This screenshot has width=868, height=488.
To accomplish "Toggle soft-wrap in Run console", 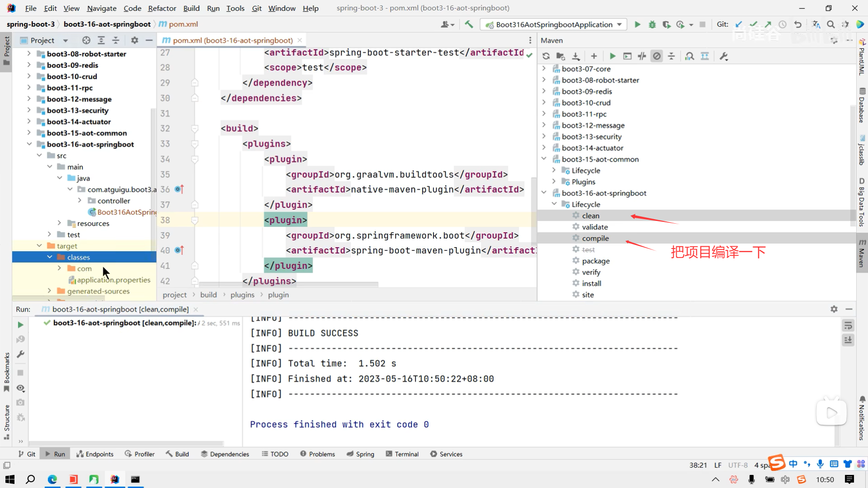I will point(848,325).
